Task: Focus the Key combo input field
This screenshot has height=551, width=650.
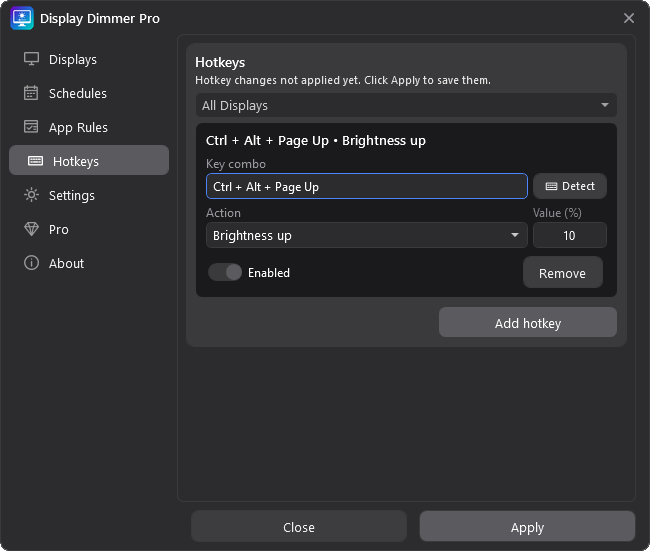Action: coord(367,187)
